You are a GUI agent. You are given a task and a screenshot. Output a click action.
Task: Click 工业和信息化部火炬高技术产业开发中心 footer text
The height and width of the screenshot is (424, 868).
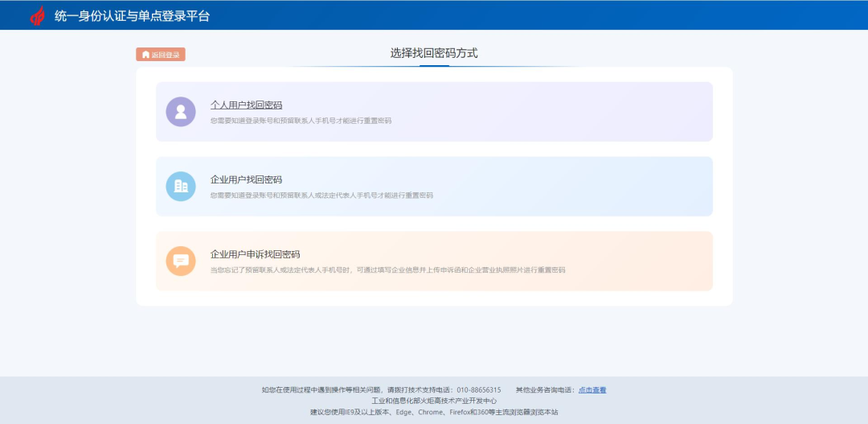click(434, 401)
